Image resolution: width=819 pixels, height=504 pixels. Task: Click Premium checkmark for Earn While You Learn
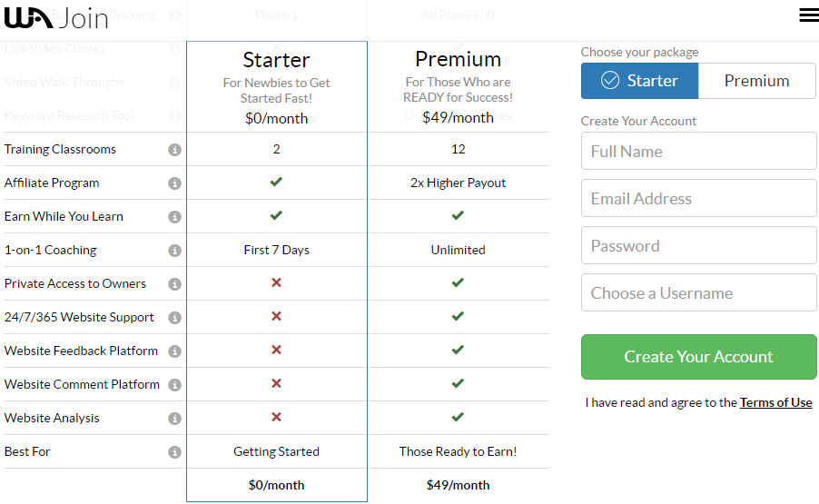(x=458, y=215)
